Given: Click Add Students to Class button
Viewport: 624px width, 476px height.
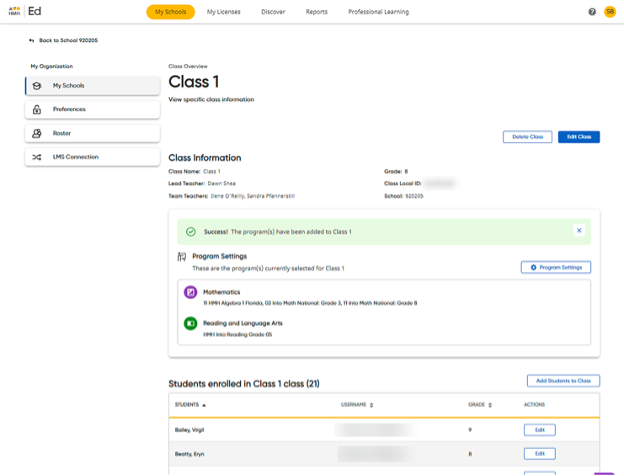Looking at the screenshot, I should [563, 381].
